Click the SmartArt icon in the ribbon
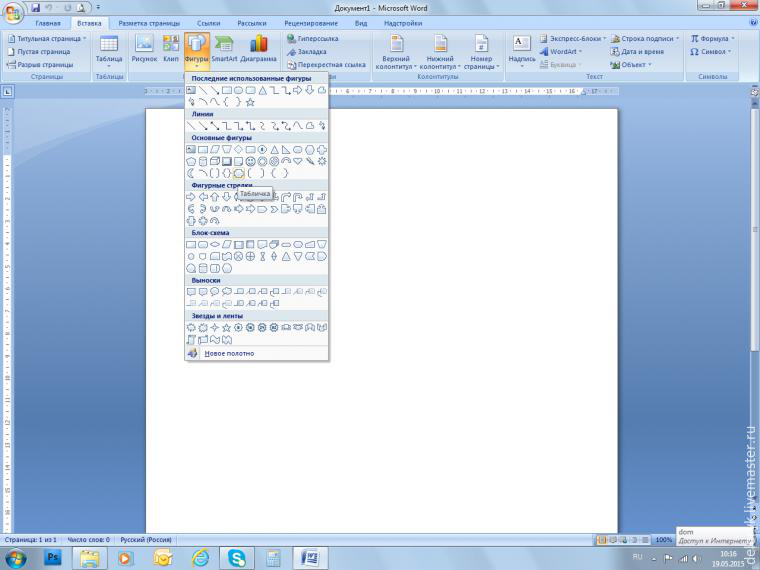 pyautogui.click(x=224, y=48)
